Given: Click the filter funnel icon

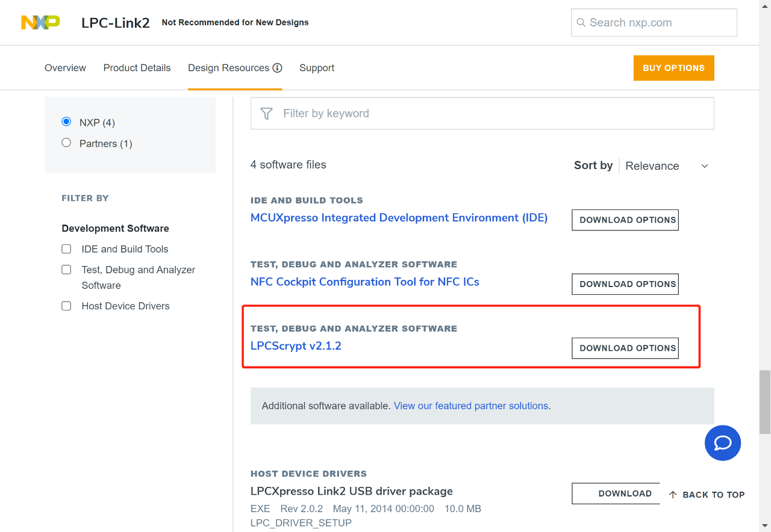Looking at the screenshot, I should tap(266, 113).
